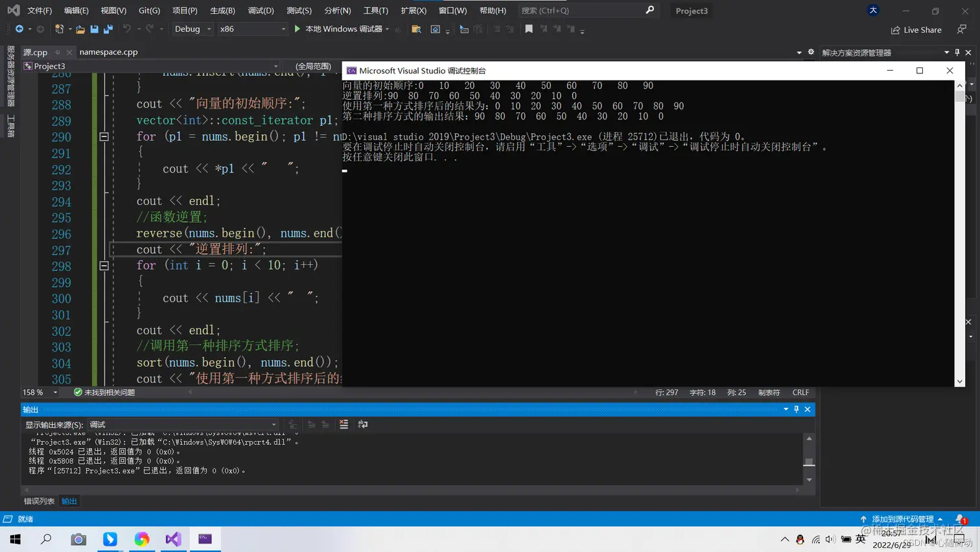Click the debug console taskbar icon
Image resolution: width=980 pixels, height=552 pixels.
tap(205, 539)
